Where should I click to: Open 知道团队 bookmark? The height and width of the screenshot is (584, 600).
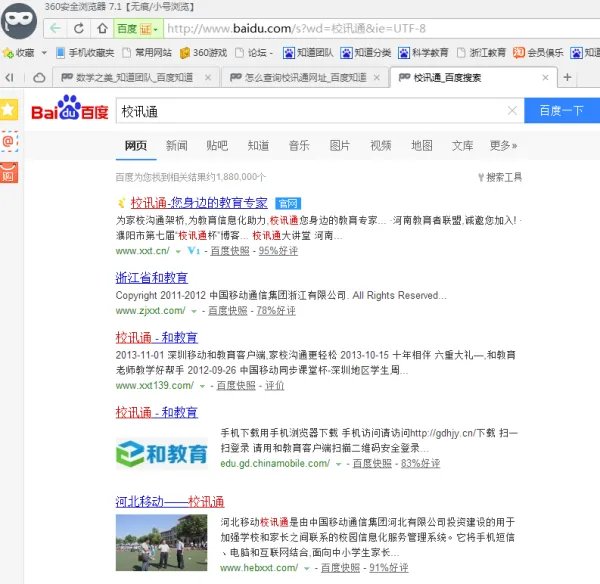coord(308,52)
